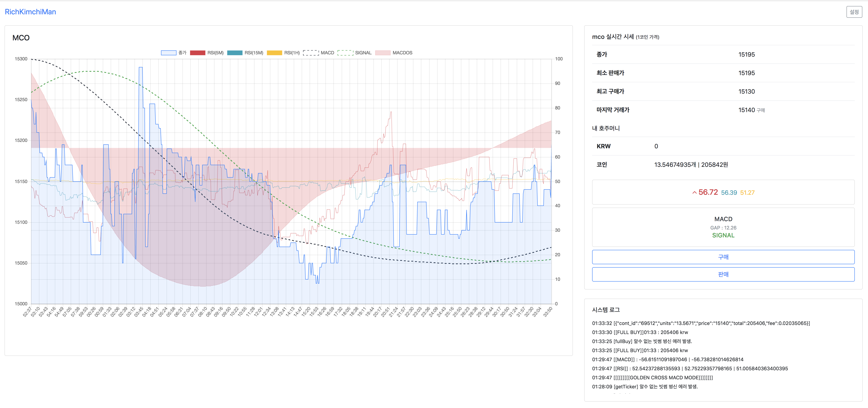
Task: Select the RSI 51.27 yellow value
Action: (747, 193)
